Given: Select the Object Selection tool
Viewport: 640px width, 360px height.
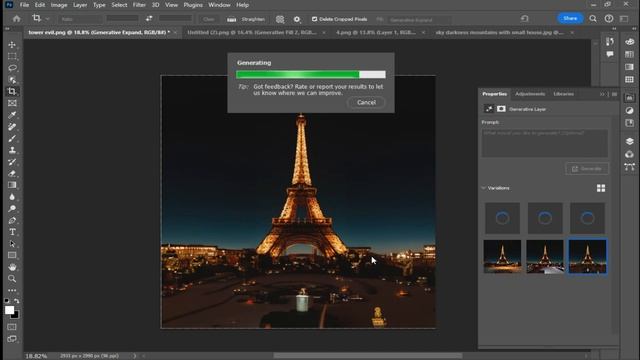Looking at the screenshot, I should 12,80.
